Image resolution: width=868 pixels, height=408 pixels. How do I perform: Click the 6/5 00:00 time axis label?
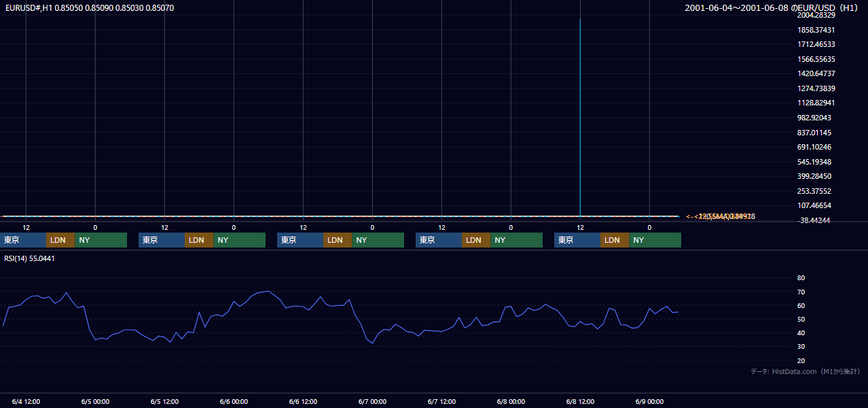[95, 402]
